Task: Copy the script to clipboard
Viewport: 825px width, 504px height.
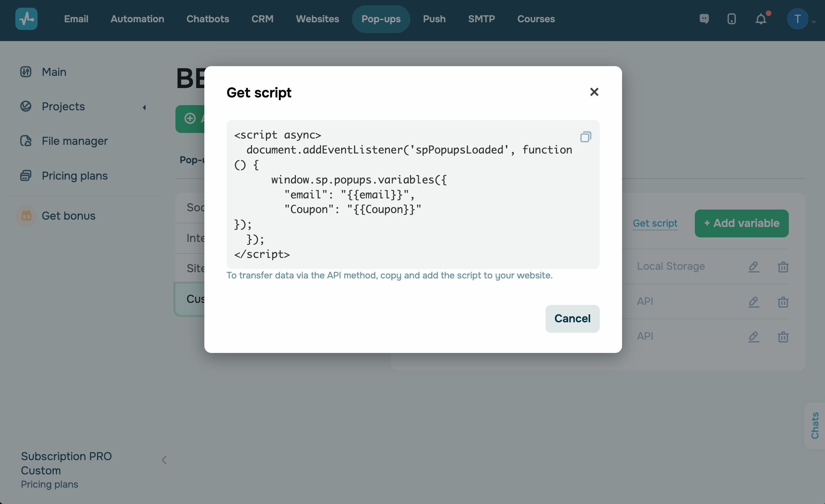Action: point(586,137)
